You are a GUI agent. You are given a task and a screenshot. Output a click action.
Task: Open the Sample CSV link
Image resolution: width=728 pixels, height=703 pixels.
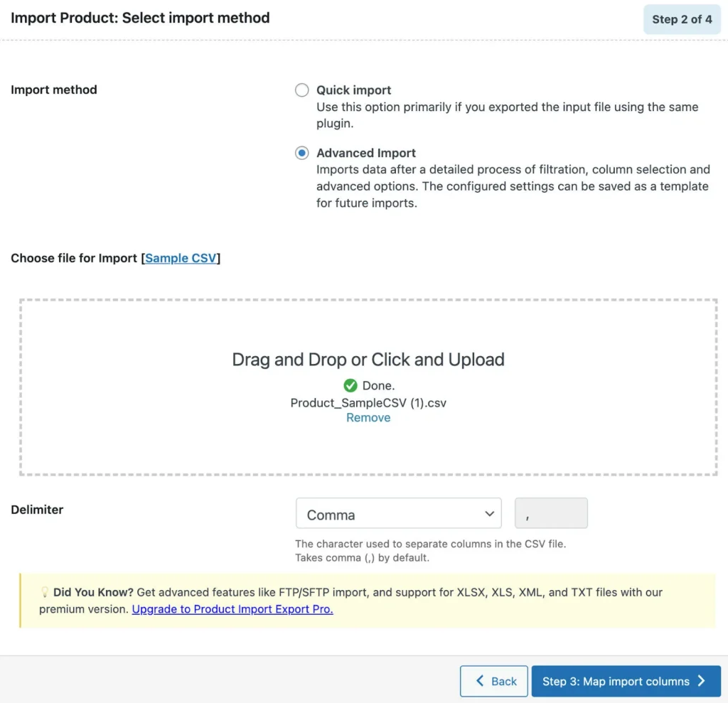coord(181,258)
